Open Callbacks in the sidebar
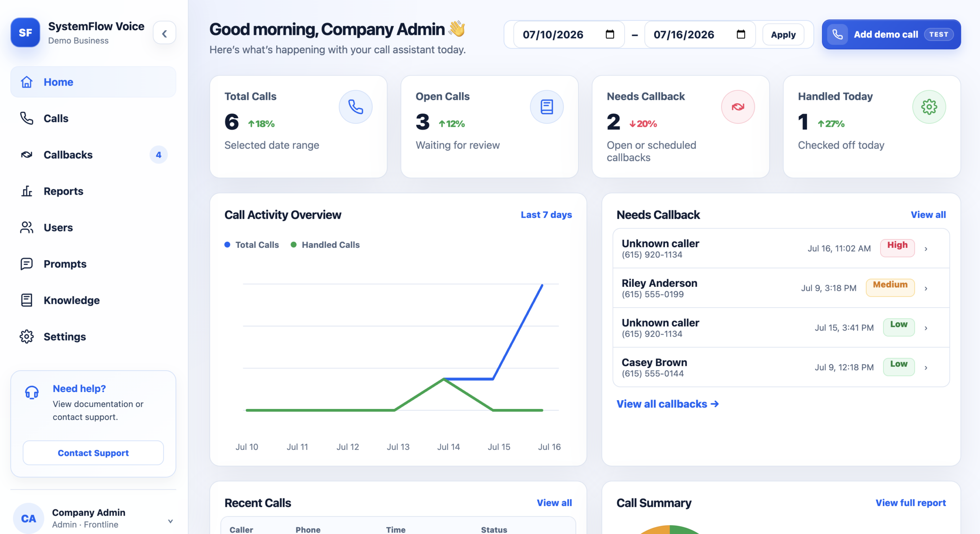 [93, 155]
